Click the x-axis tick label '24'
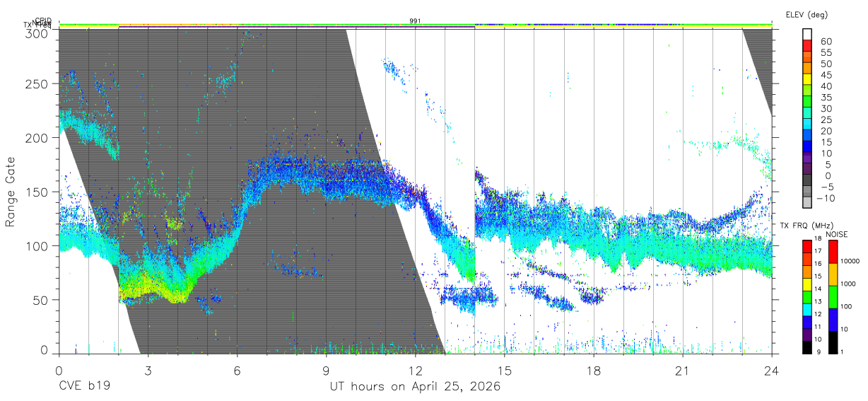 click(x=772, y=371)
